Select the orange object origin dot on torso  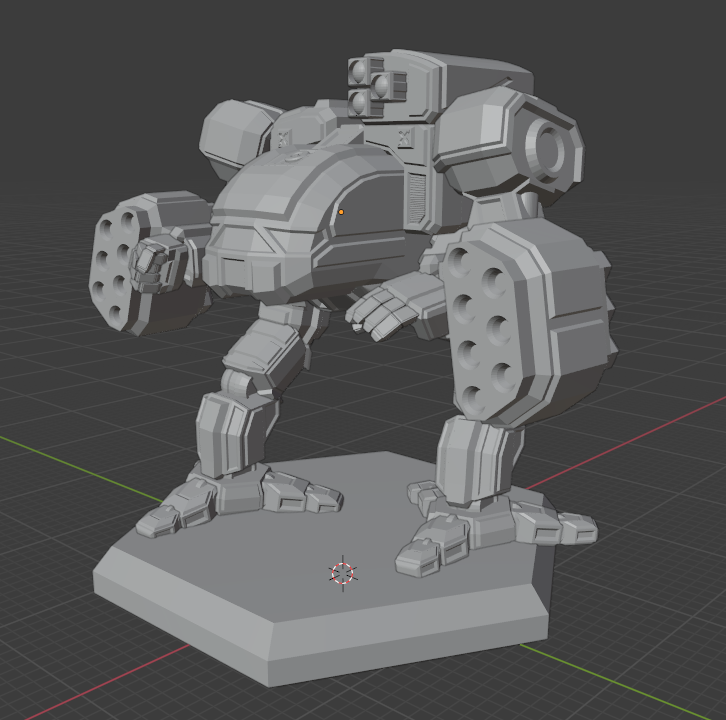point(341,212)
